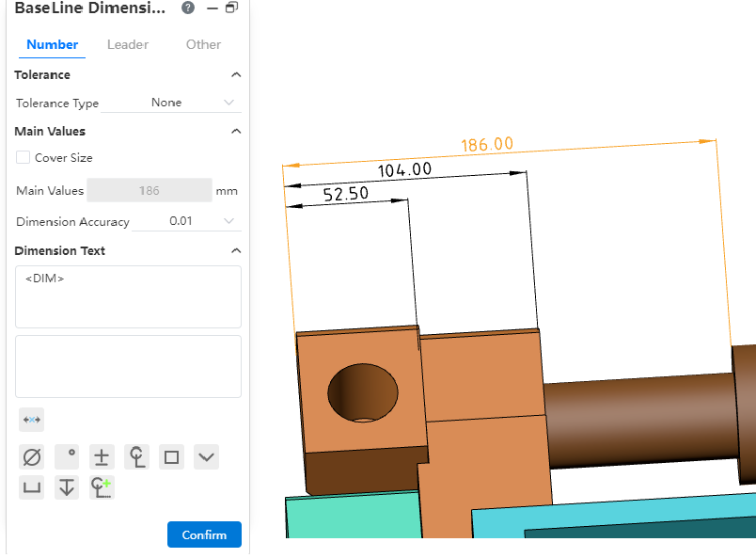Image resolution: width=756 pixels, height=558 pixels.
Task: Select the 104.00 dimension label
Action: tap(404, 170)
